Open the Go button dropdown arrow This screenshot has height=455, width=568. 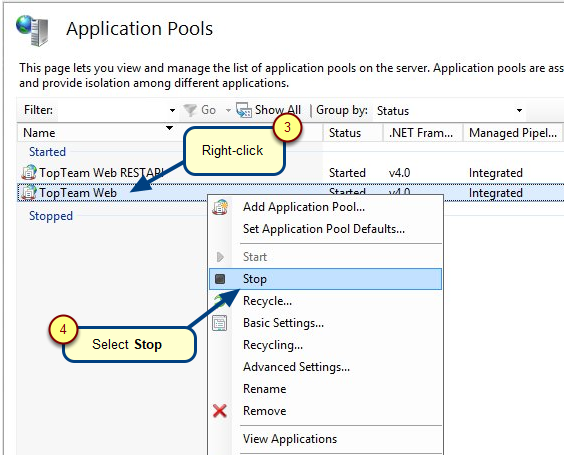coord(228,110)
